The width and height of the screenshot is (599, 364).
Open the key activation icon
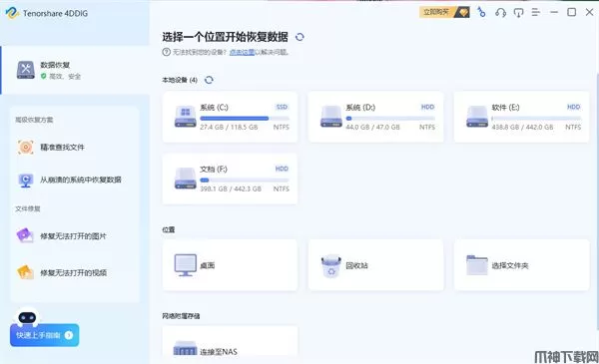(482, 13)
